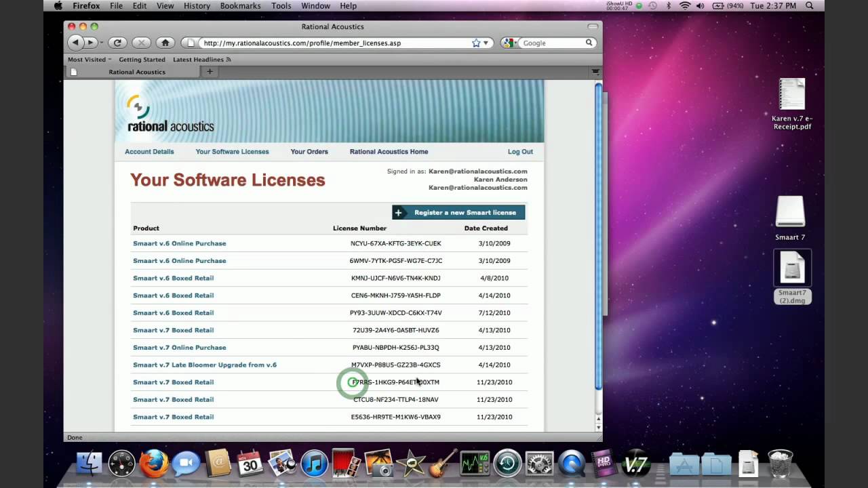Image resolution: width=868 pixels, height=488 pixels.
Task: Open the Apple menu
Action: point(58,6)
